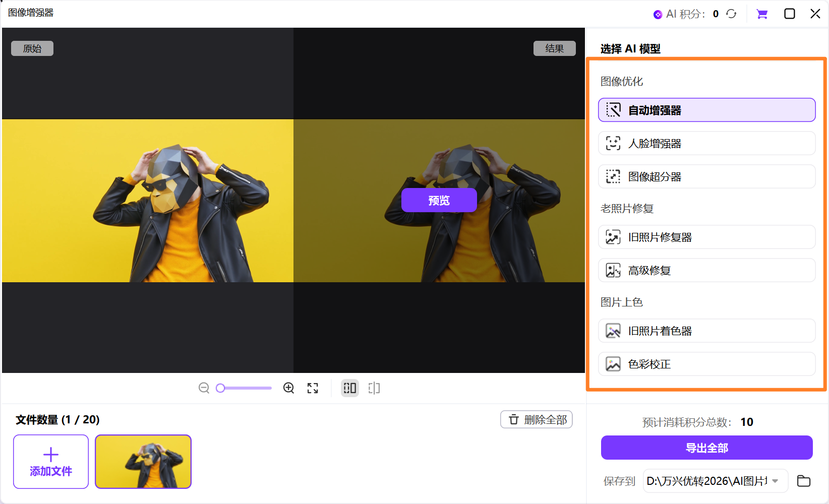Screen dimensions: 829x504
Task: Select the 旧照片修复器 model
Action: 705,237
